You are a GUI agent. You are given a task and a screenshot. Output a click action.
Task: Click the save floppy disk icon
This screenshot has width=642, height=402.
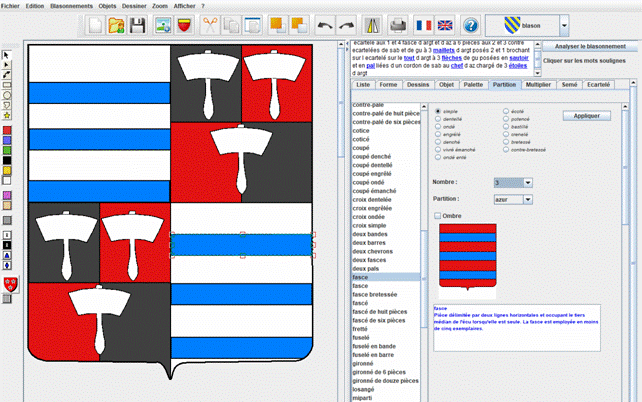point(138,24)
